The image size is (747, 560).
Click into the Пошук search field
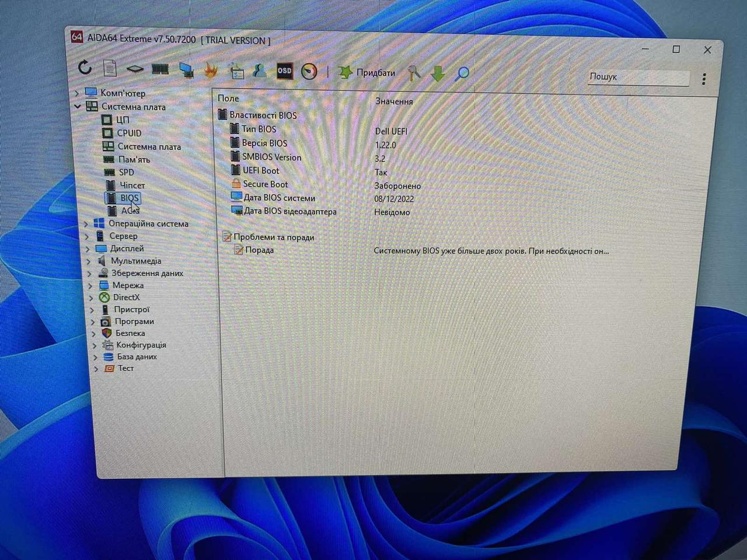638,77
